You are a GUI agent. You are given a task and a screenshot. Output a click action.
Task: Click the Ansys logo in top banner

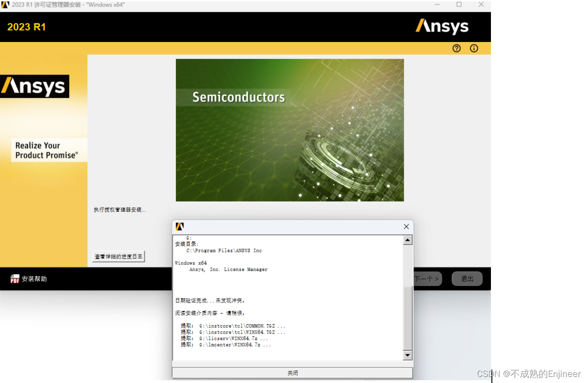point(442,27)
